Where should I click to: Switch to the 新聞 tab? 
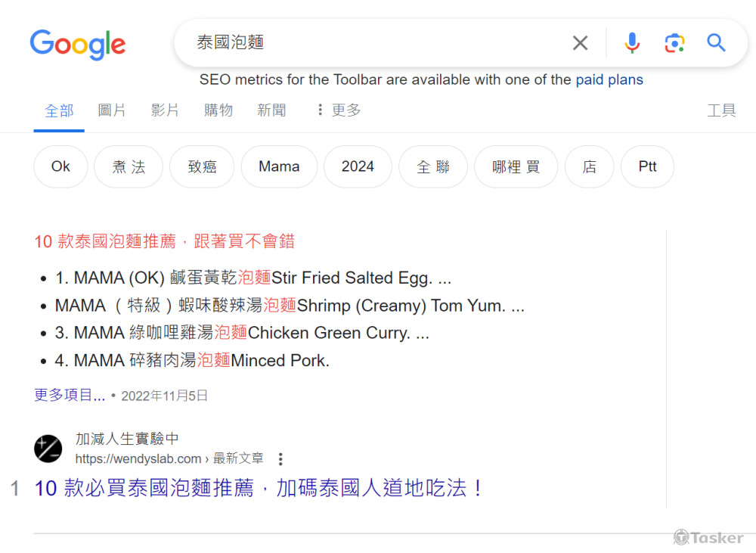coord(271,110)
